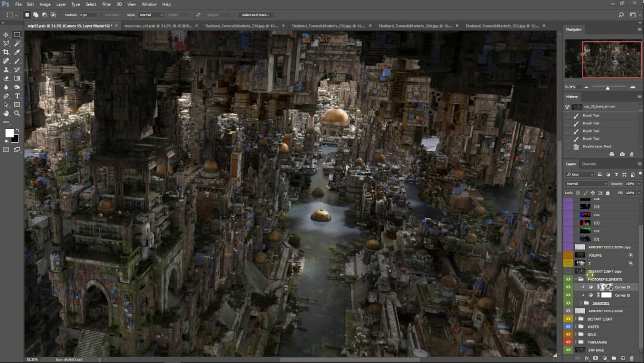
Task: Toggle Quick Mask mode icon
Action: point(6,150)
